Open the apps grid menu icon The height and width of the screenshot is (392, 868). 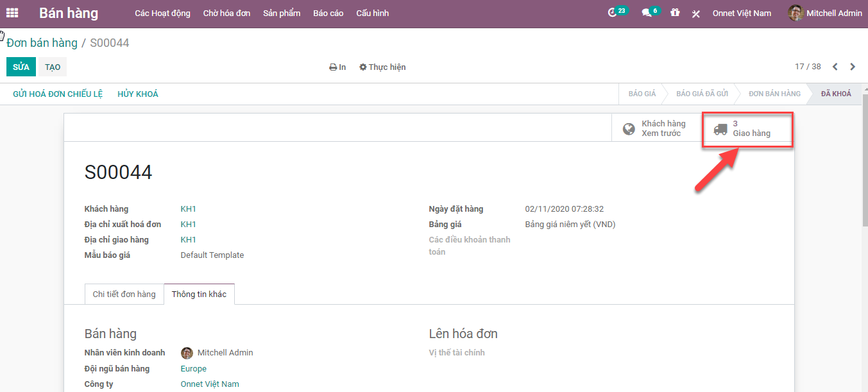point(12,13)
